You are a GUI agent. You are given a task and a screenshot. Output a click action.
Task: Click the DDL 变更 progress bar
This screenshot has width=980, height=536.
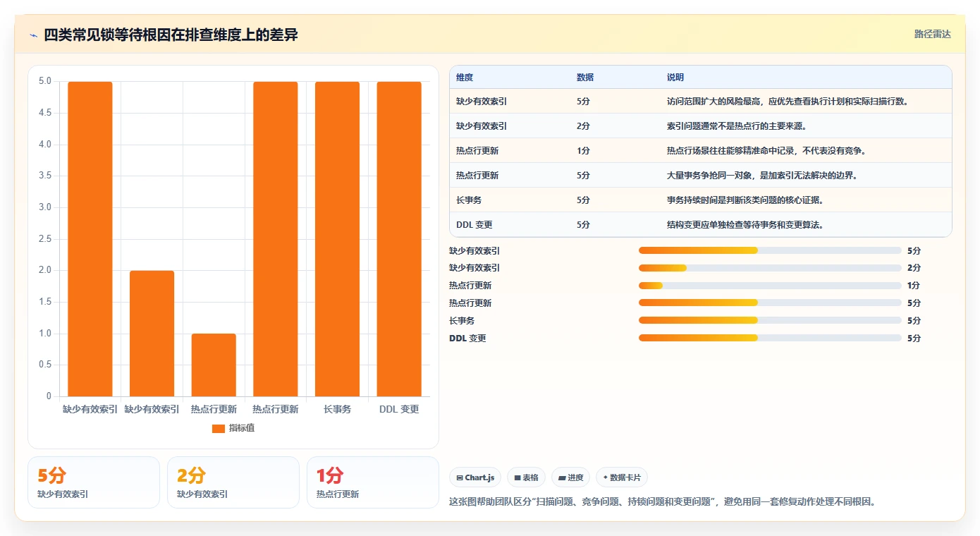point(770,338)
